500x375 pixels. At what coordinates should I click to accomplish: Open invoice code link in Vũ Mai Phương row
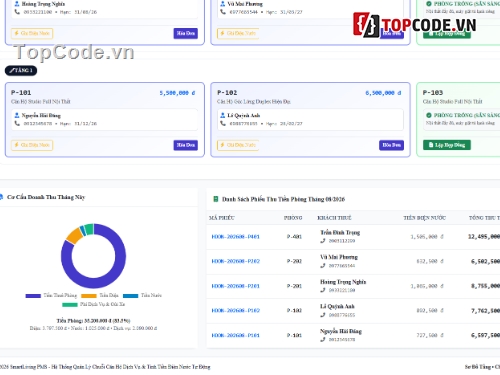point(236,261)
